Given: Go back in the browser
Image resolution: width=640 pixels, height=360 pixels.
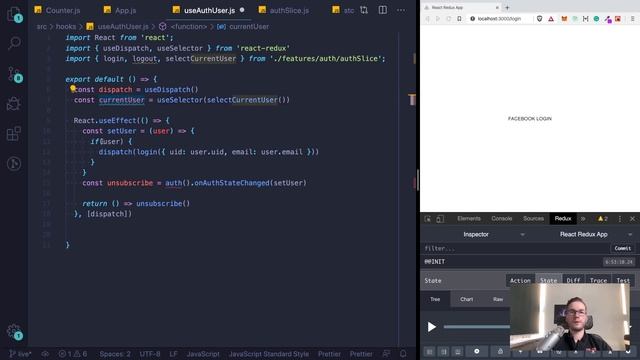Looking at the screenshot, I should (427, 19).
